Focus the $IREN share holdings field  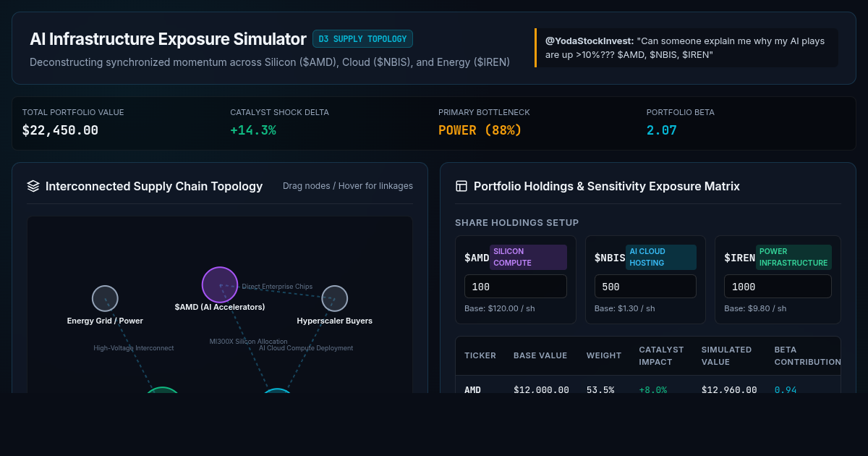778,287
